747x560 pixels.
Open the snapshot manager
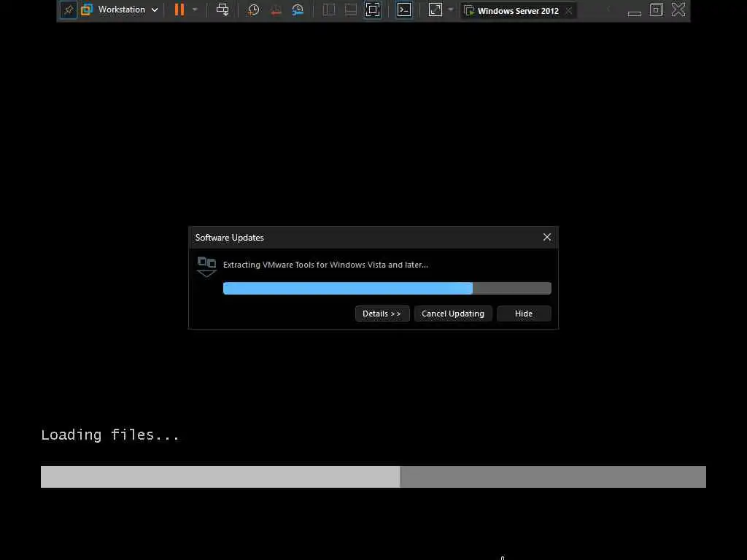point(298,10)
